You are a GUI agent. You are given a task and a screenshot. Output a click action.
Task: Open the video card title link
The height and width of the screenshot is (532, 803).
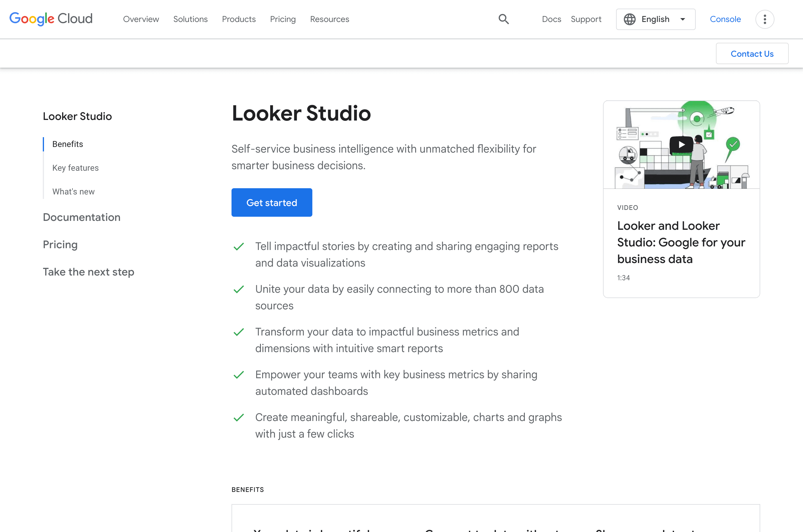pos(681,242)
